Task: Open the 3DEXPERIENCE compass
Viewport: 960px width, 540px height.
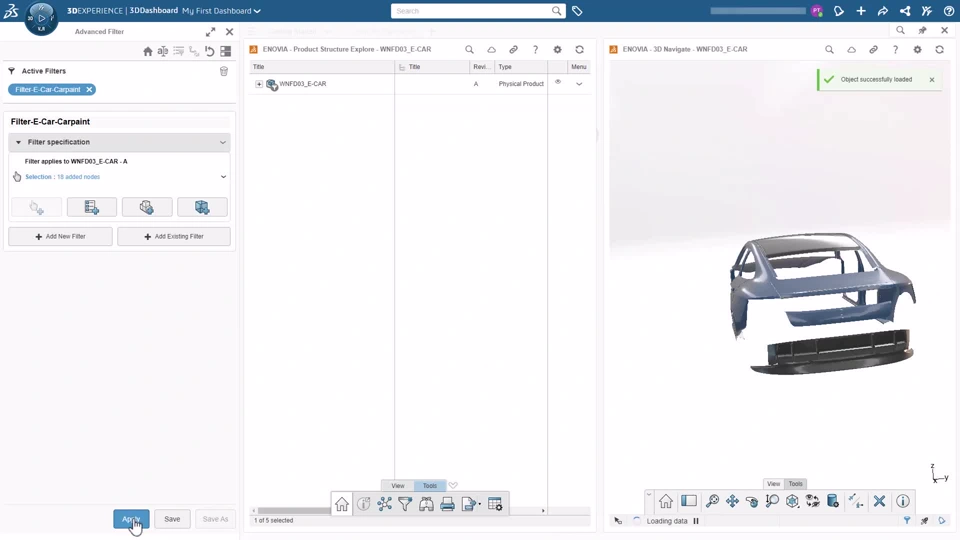Action: tap(41, 18)
